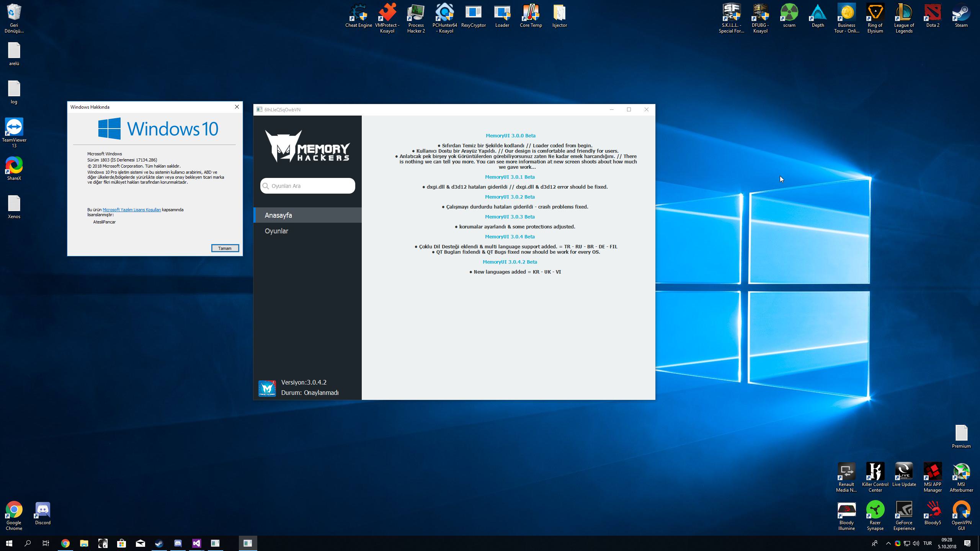Open the clock showing 09:28
Screen dimensions: 980x551
[x=947, y=543]
